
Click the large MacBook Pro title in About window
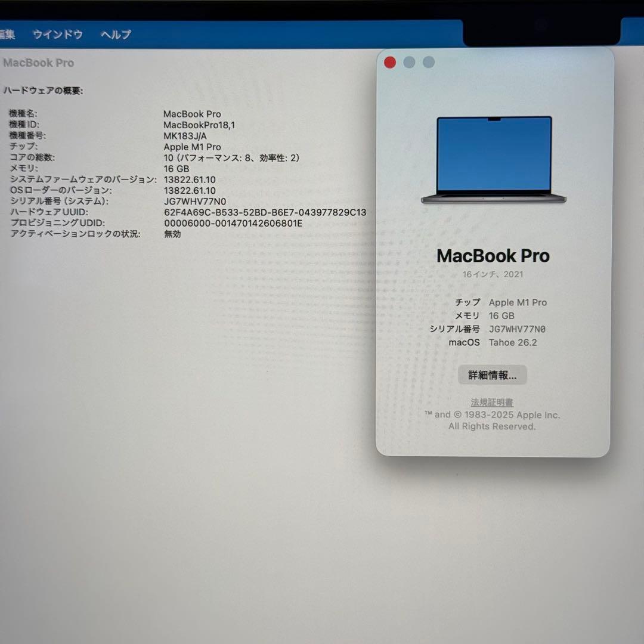point(493,256)
